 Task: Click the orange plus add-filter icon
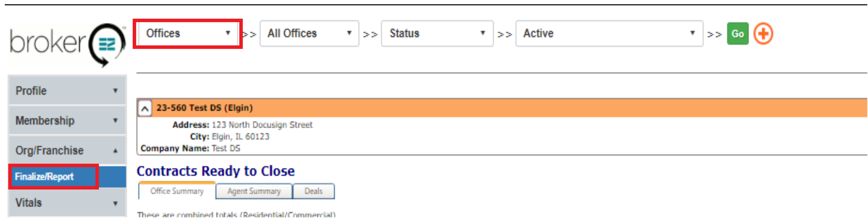point(763,34)
